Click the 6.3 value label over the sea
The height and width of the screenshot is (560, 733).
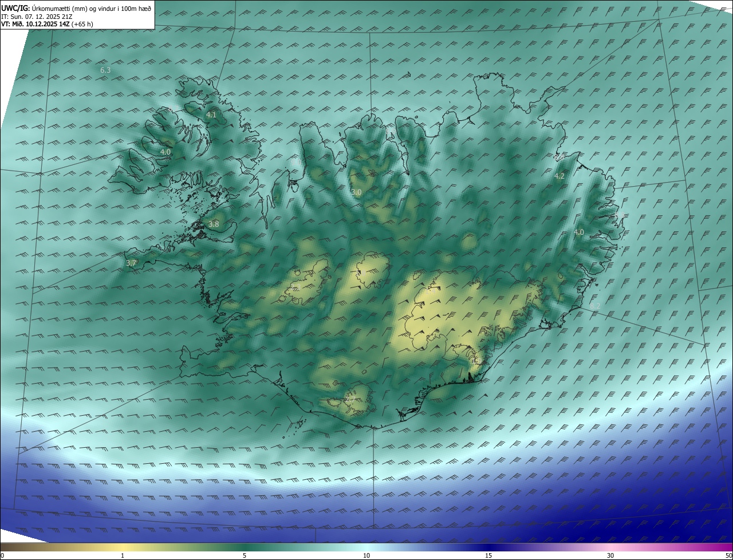point(105,70)
